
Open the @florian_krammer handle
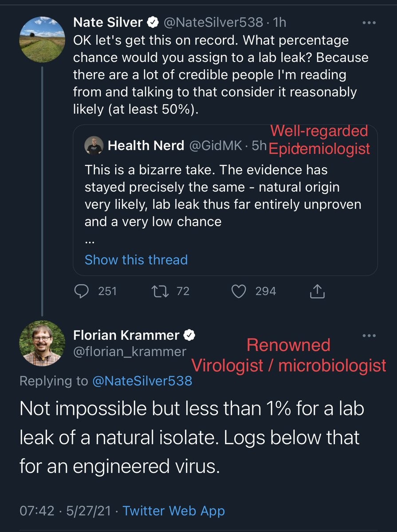pos(130,352)
